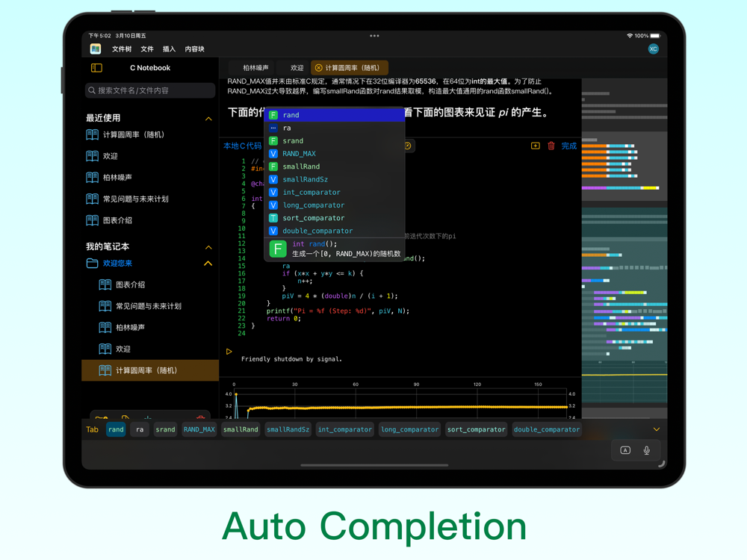Switch keyboard input mode icon
Viewport: 747px width, 560px height.
point(625,450)
